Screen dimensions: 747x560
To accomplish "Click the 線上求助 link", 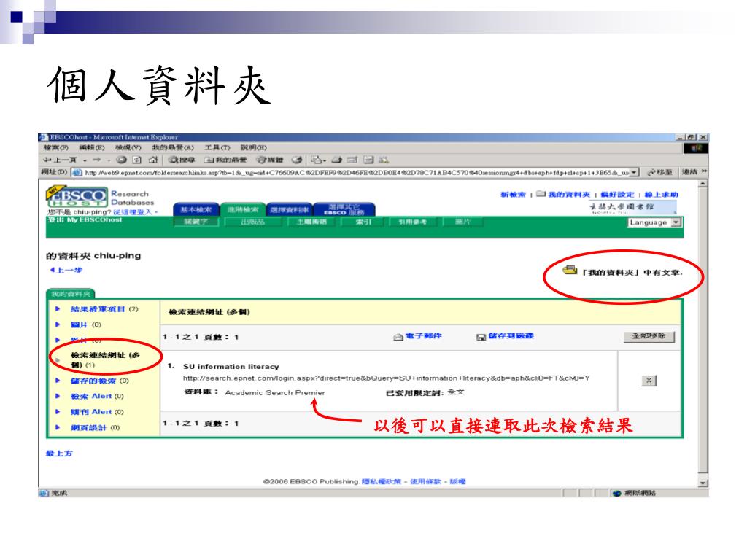I will tap(661, 194).
